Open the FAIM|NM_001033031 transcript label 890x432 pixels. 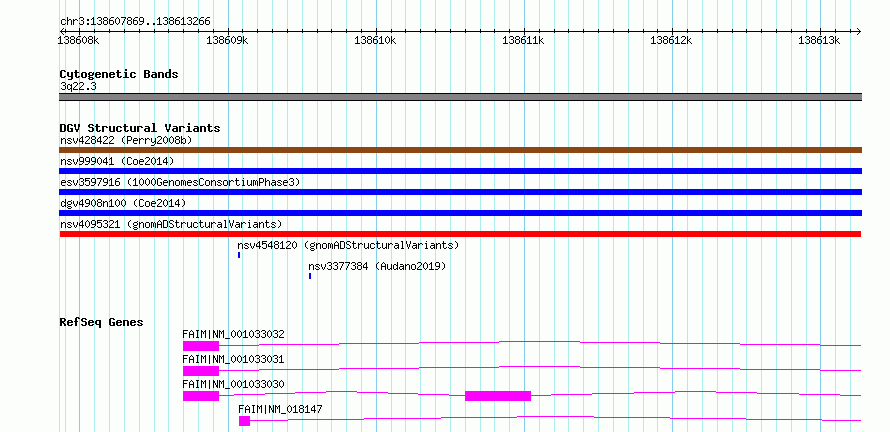click(233, 359)
